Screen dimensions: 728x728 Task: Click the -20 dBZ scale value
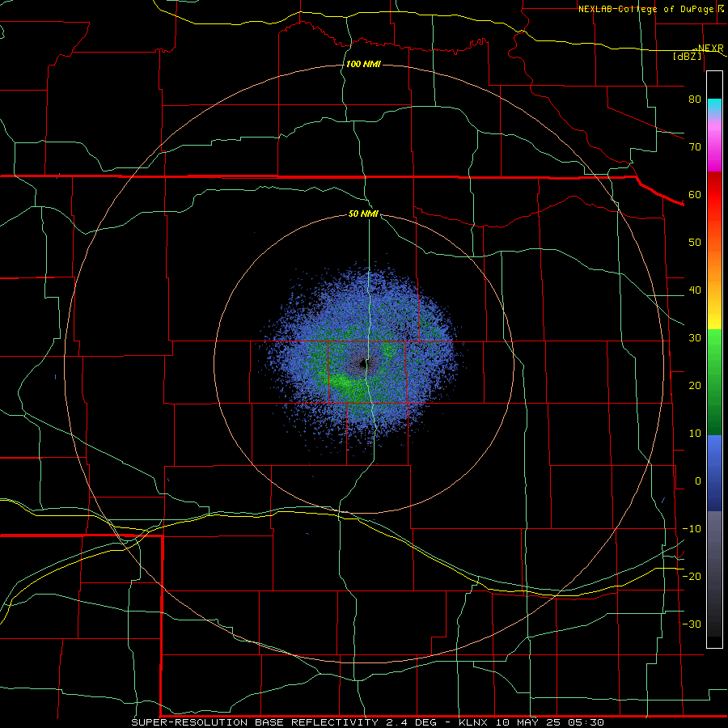[x=692, y=576]
